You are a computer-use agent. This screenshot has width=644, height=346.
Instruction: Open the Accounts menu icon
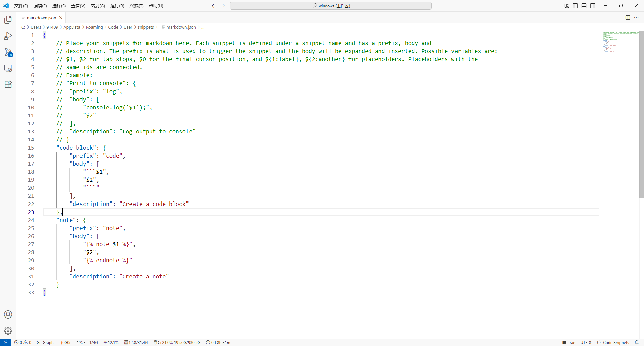coord(8,314)
